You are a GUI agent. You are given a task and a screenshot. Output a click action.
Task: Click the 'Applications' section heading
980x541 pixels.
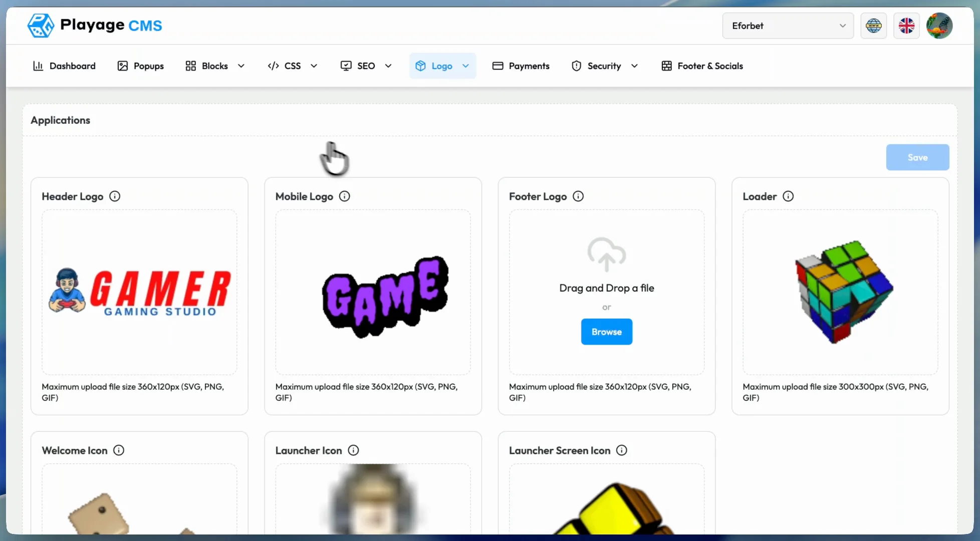click(61, 120)
